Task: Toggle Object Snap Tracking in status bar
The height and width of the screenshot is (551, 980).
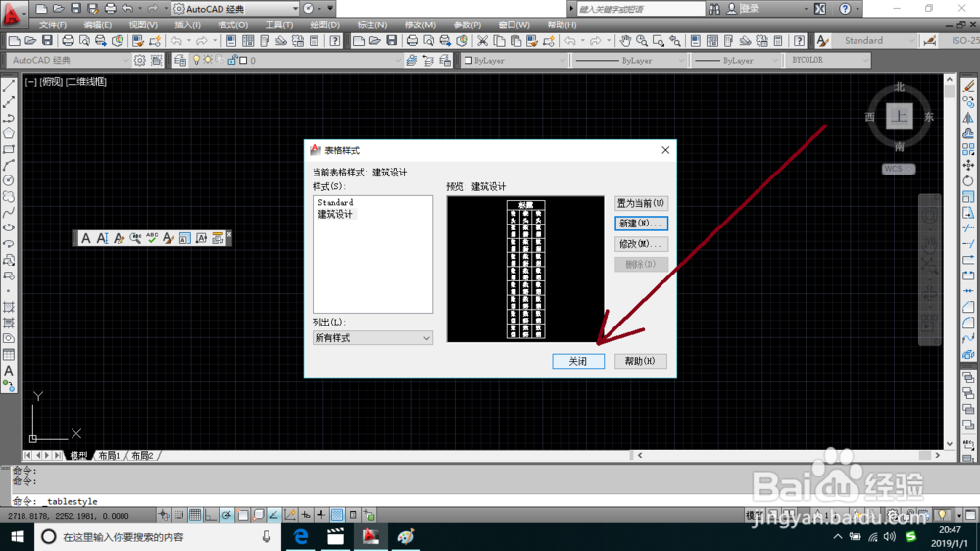Action: click(x=273, y=515)
